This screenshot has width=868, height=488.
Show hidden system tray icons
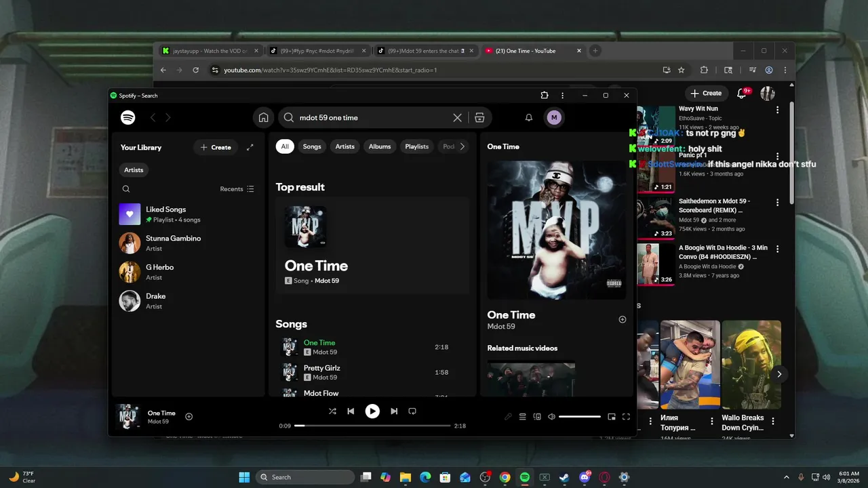coord(787,477)
